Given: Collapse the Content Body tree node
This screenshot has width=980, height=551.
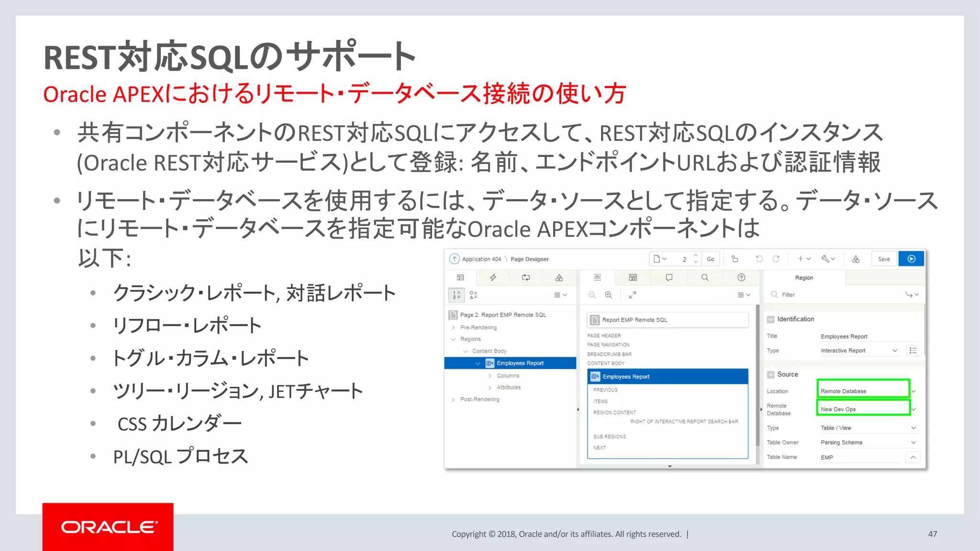Looking at the screenshot, I should (465, 351).
